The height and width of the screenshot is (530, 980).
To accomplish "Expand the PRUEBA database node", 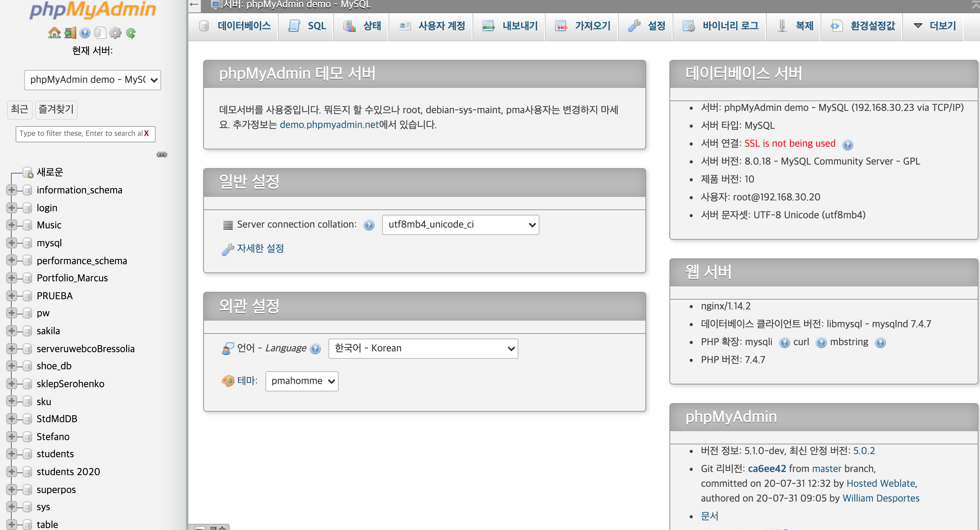I will [x=11, y=296].
